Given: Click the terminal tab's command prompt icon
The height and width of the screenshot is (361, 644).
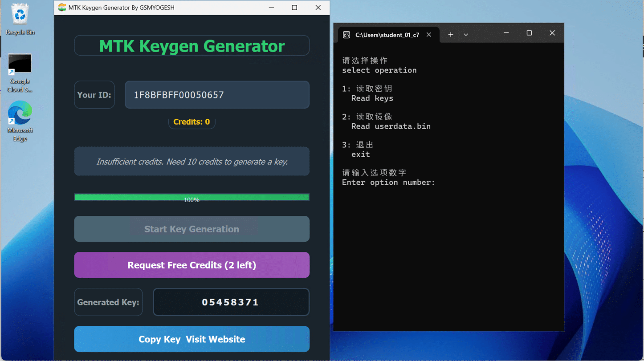Looking at the screenshot, I should (x=346, y=35).
